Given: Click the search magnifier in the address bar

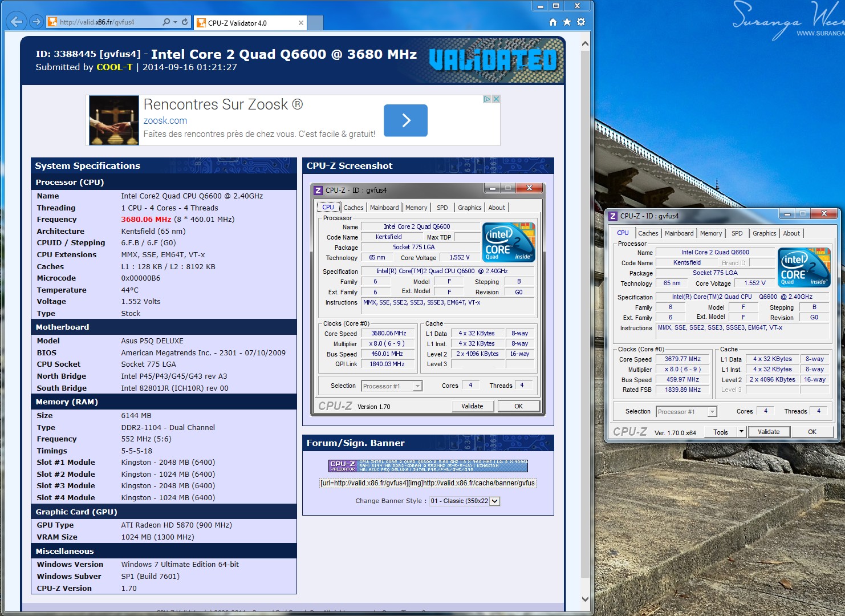Looking at the screenshot, I should click(x=166, y=22).
